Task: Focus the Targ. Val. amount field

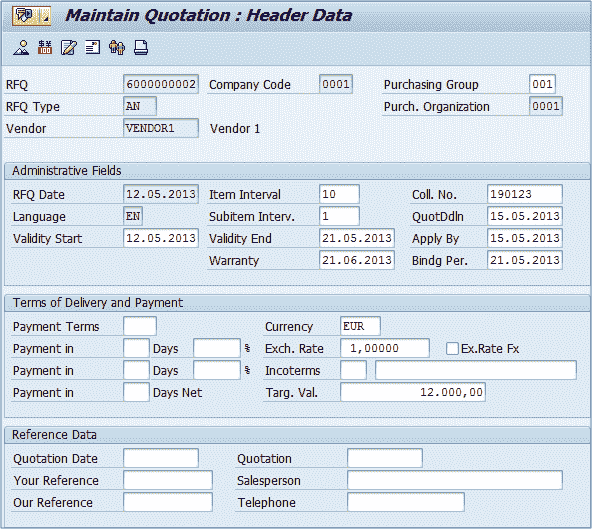Action: coord(413,392)
